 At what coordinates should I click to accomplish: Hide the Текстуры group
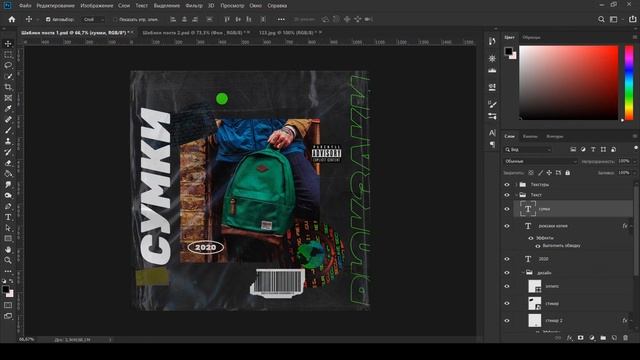[507, 184]
